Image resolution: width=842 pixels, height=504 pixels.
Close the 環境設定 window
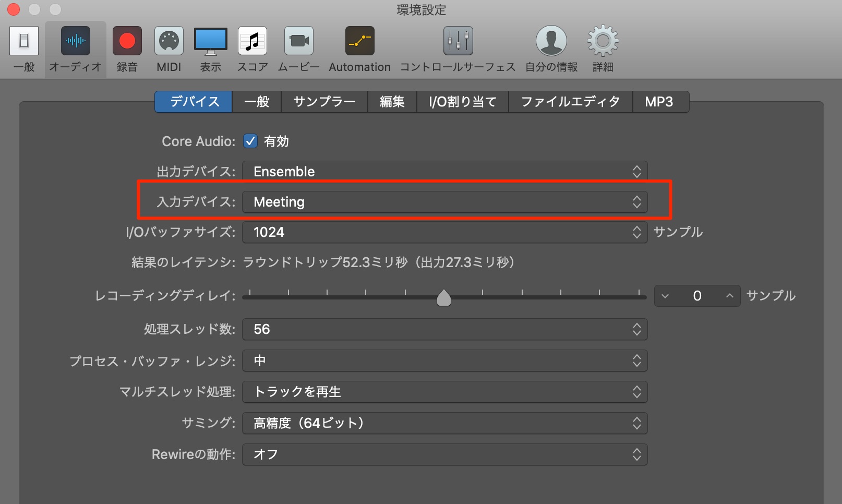(x=14, y=9)
